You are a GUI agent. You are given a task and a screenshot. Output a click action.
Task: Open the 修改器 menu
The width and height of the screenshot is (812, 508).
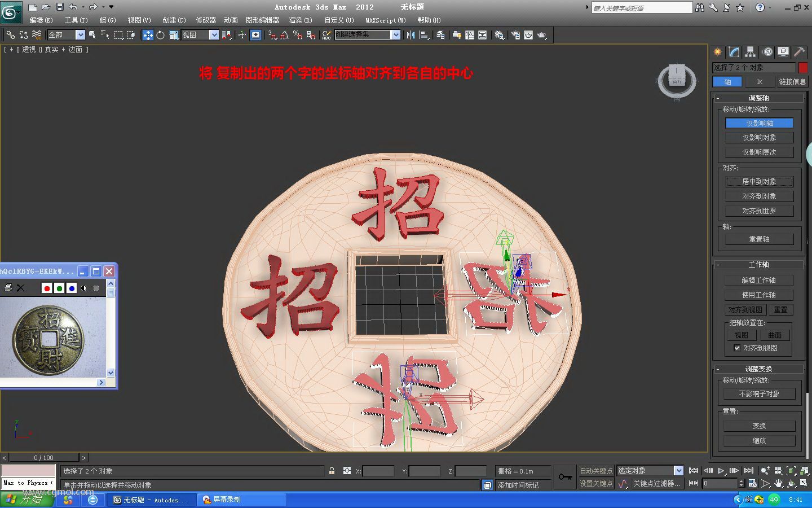[x=206, y=20]
